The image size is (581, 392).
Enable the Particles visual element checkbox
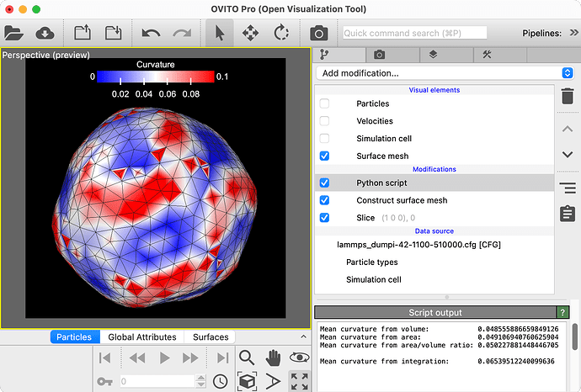tap(324, 103)
